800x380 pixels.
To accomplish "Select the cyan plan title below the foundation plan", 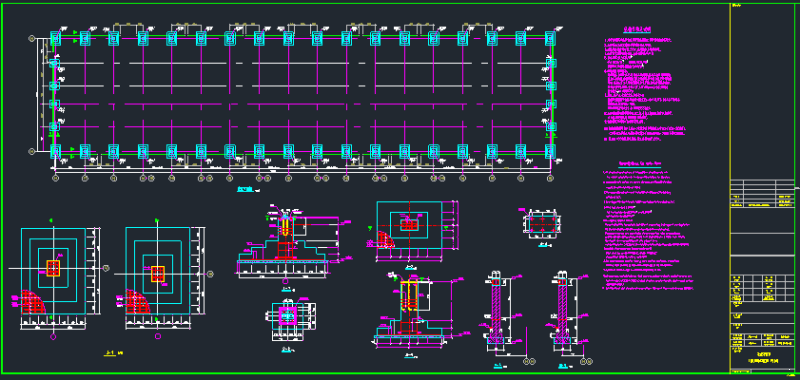I will (x=246, y=190).
